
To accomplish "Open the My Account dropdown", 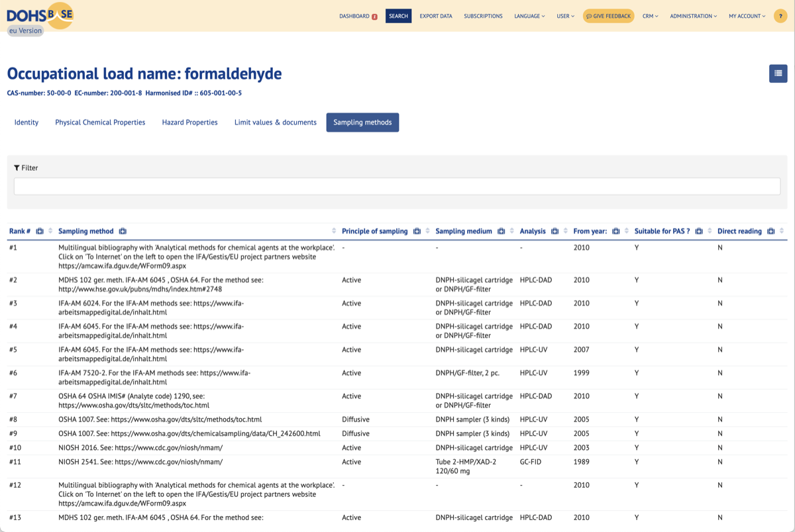I will click(747, 16).
